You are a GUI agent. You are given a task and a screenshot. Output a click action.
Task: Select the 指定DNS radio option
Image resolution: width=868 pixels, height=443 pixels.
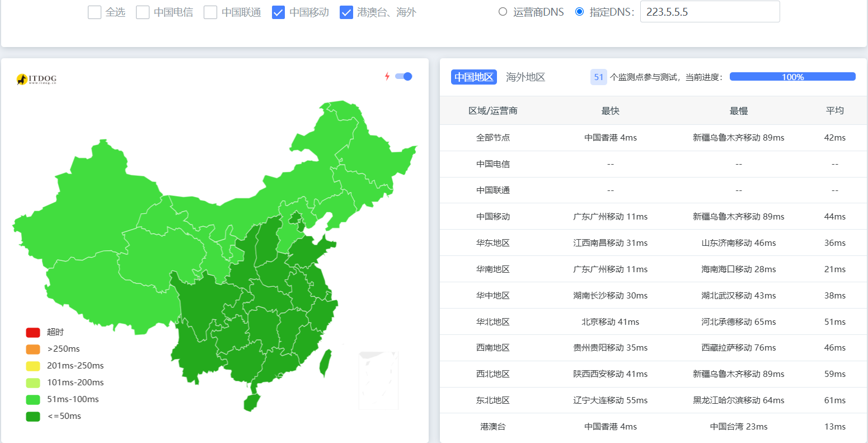579,12
